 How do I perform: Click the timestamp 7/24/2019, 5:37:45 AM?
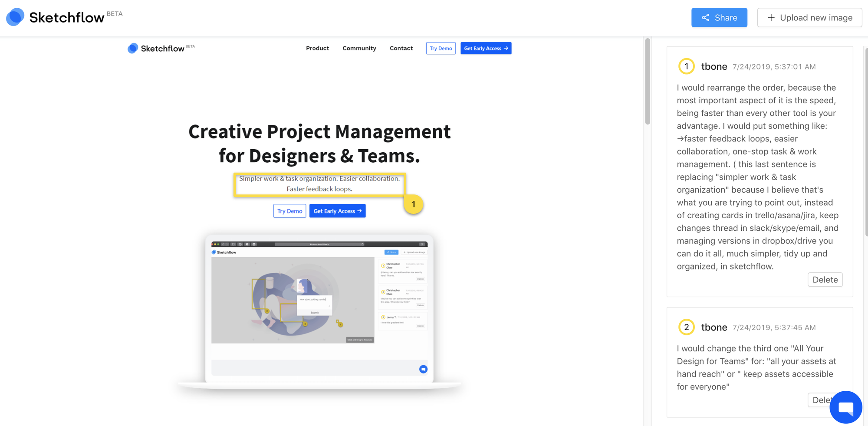pyautogui.click(x=774, y=328)
